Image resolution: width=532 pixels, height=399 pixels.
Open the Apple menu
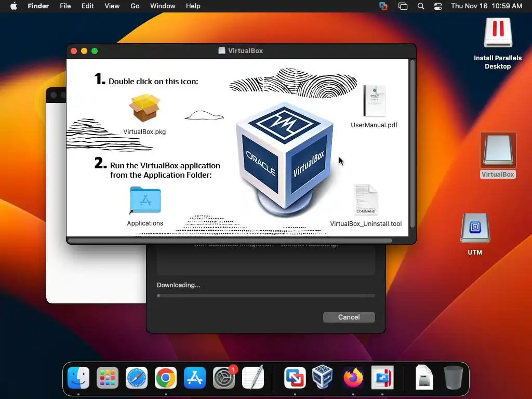pyautogui.click(x=14, y=6)
